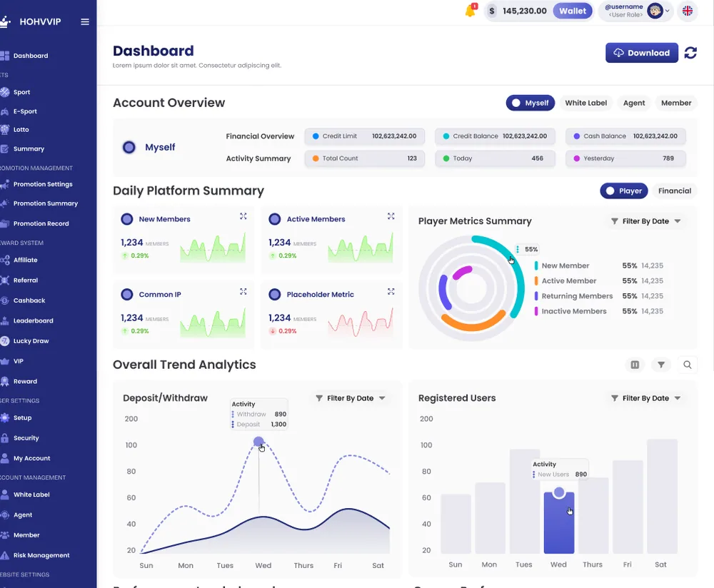
Task: Click the highlighted Wed bar in Registered Users
Action: [x=559, y=522]
